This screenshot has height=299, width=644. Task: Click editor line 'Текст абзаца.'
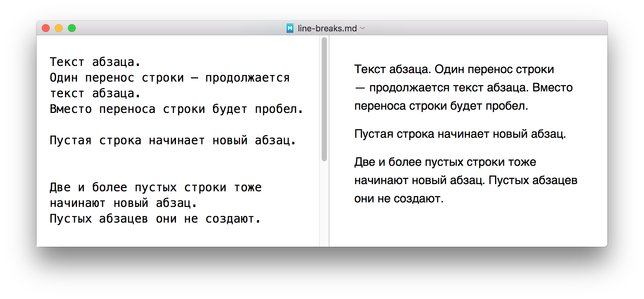pos(95,62)
